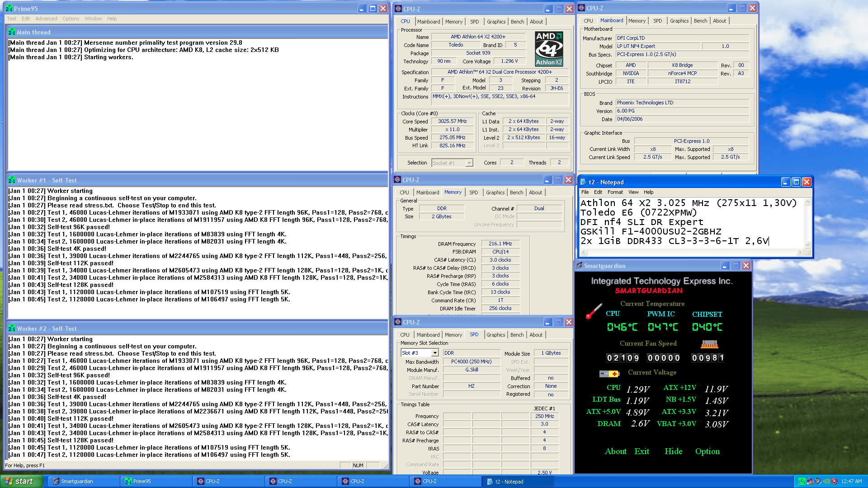Screen dimensions: 868x488
Task: Click the AMD Athlon 64 X2 logo
Action: pyautogui.click(x=549, y=49)
